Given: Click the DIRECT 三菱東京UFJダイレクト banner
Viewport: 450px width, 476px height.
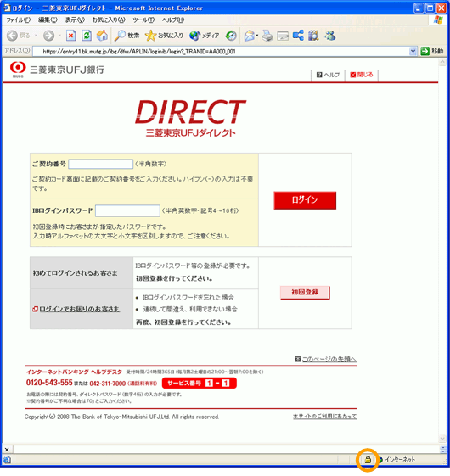Looking at the screenshot, I should [190, 119].
